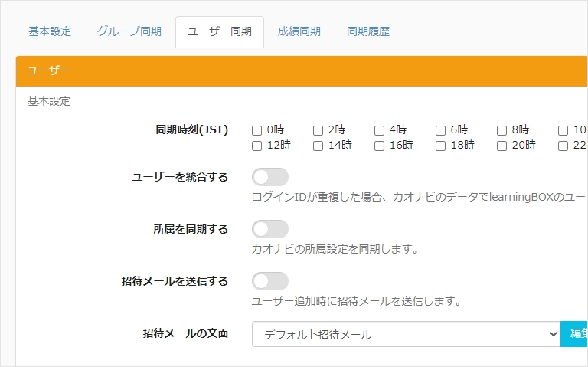Tick the 12時 sync time checkbox

pos(257,146)
